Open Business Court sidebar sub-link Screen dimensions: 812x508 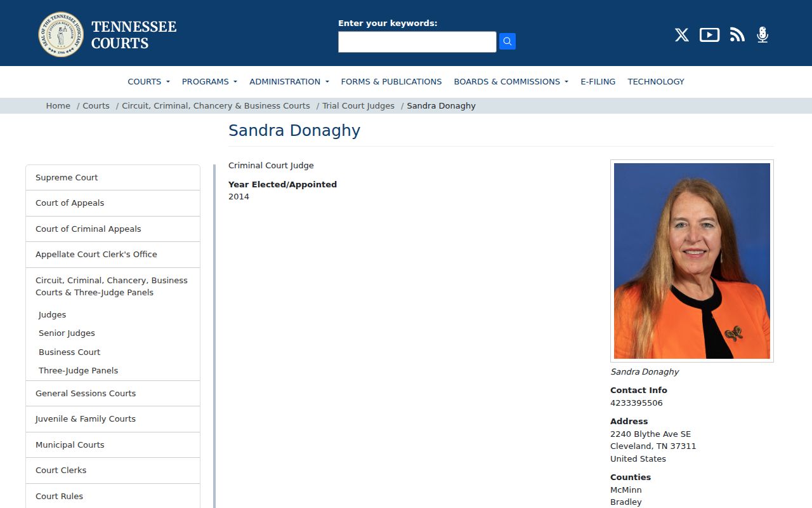coord(69,352)
